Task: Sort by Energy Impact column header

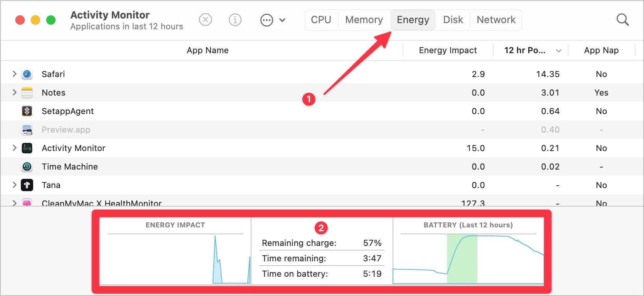Action: (448, 50)
